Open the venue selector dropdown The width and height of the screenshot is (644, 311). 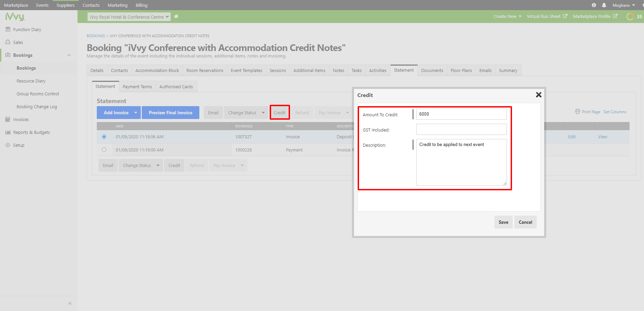coord(129,17)
